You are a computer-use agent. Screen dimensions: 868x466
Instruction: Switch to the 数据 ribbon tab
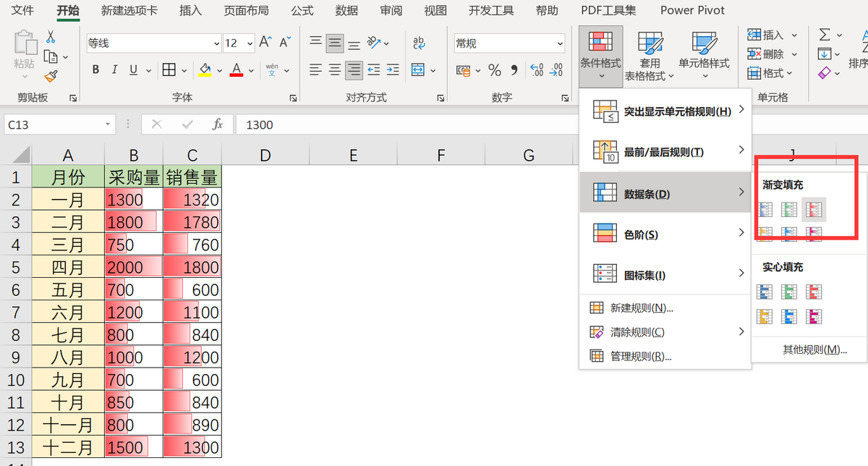pyautogui.click(x=347, y=10)
